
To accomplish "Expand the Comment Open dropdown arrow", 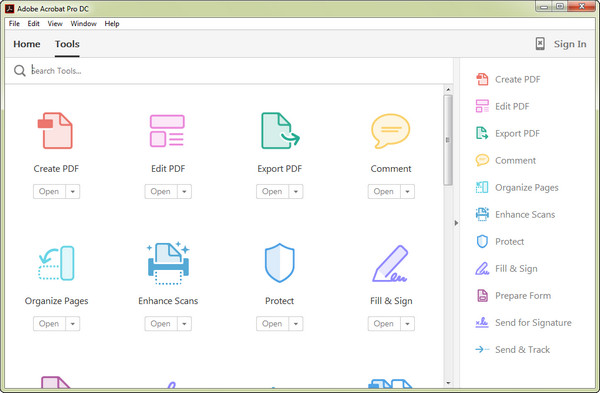I will [x=408, y=191].
